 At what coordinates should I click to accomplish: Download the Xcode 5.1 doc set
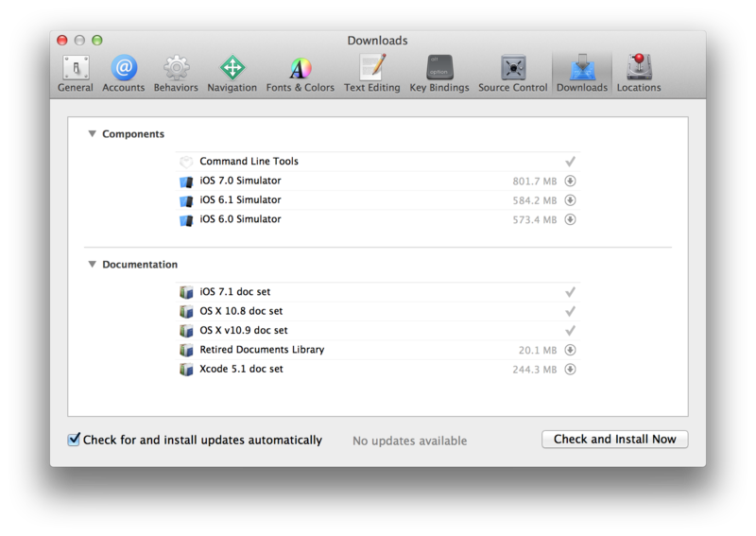(571, 369)
